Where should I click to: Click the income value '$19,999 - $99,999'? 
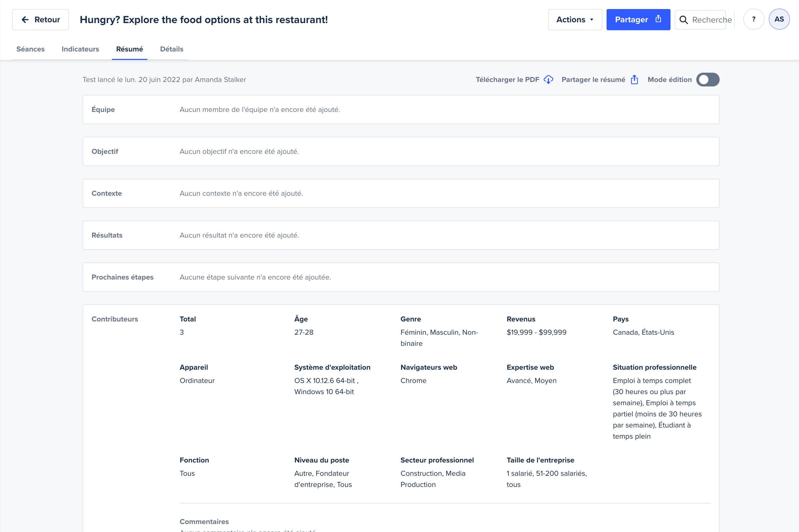[x=536, y=333]
